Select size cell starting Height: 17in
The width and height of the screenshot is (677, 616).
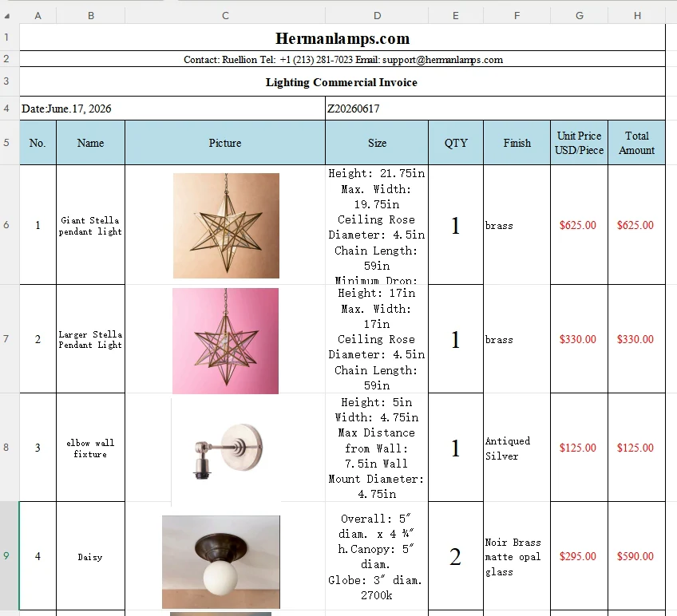pos(377,339)
